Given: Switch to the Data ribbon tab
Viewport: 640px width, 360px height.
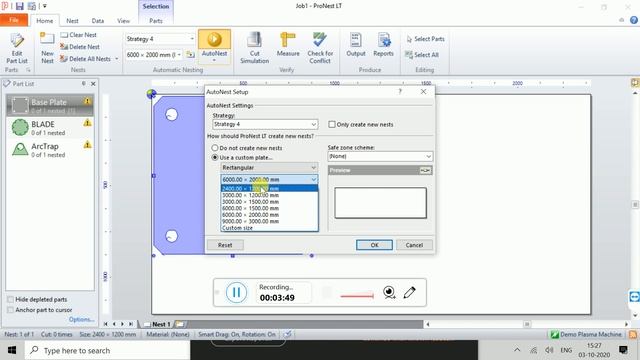Looking at the screenshot, I should [x=98, y=21].
